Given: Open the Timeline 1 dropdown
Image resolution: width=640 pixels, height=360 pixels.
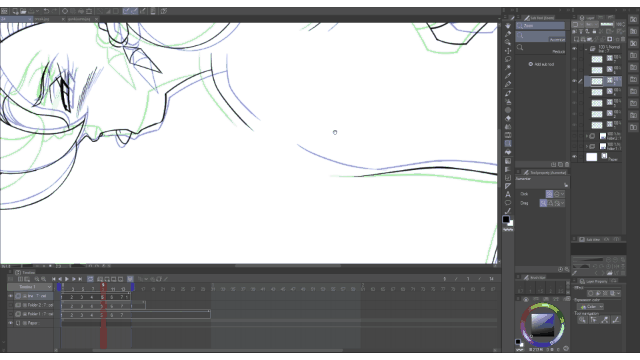Looking at the screenshot, I should [x=30, y=287].
